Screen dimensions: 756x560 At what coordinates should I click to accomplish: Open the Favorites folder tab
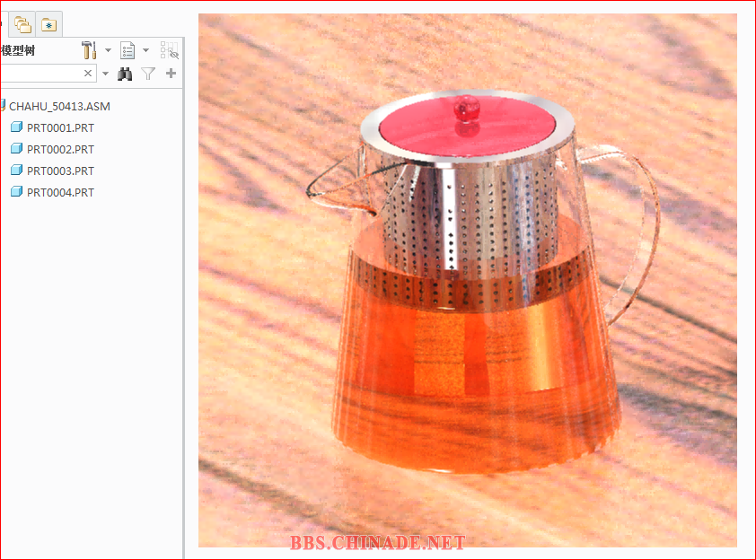[48, 24]
